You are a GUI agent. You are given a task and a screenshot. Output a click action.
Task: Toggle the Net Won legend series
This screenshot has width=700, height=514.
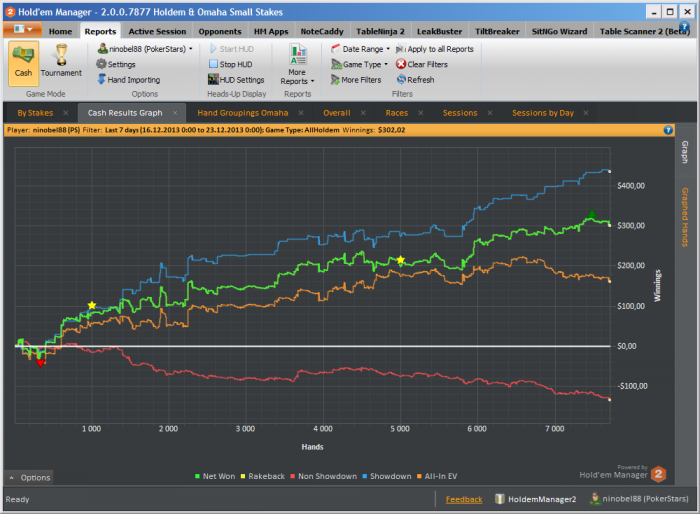[215, 476]
